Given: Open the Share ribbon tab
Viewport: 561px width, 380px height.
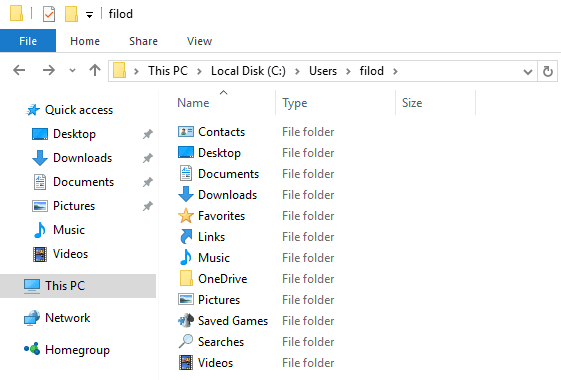Looking at the screenshot, I should click(x=143, y=41).
